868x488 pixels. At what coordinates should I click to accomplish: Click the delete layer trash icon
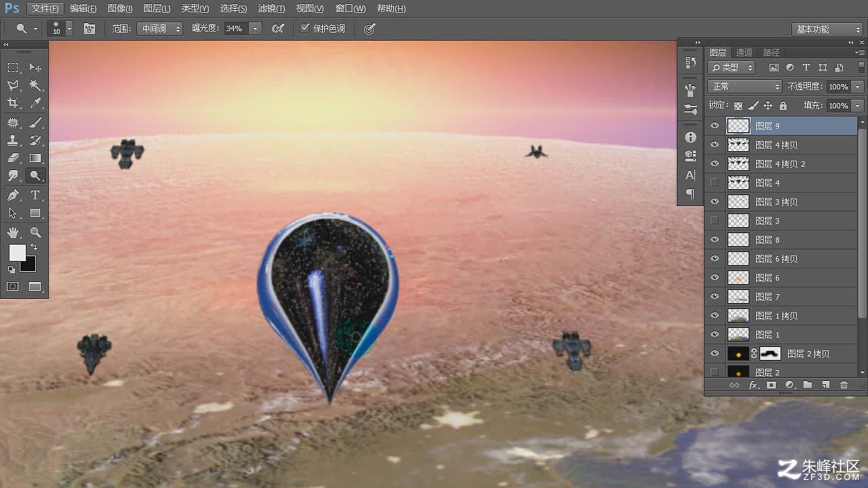844,385
